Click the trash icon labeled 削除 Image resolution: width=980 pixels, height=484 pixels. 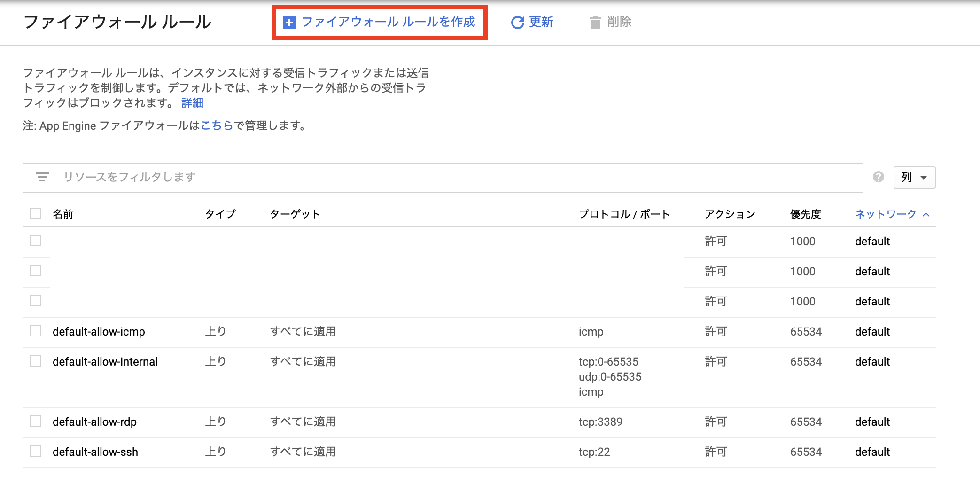pos(596,22)
